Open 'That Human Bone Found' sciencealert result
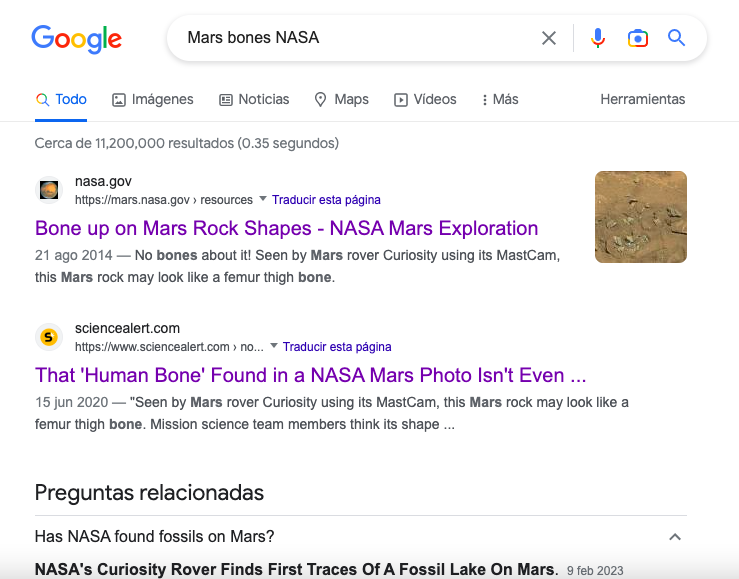Image resolution: width=739 pixels, height=579 pixels. (x=311, y=375)
